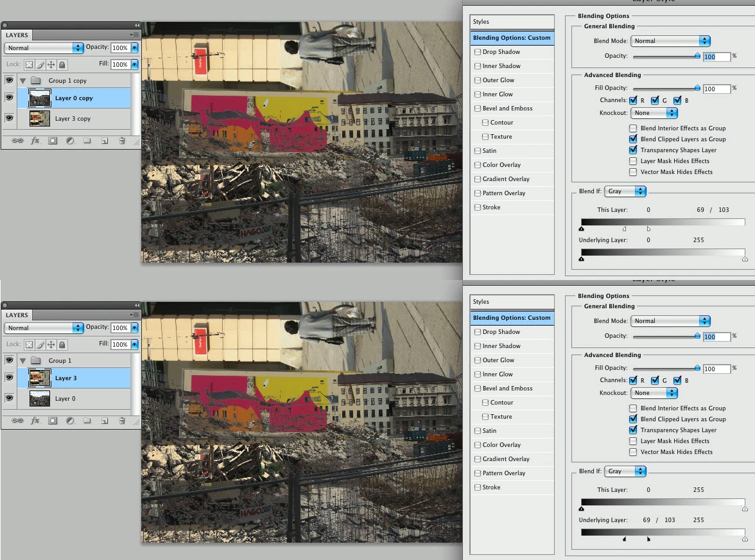Open Knockout dropdown in Layer 3's dialog

click(654, 393)
